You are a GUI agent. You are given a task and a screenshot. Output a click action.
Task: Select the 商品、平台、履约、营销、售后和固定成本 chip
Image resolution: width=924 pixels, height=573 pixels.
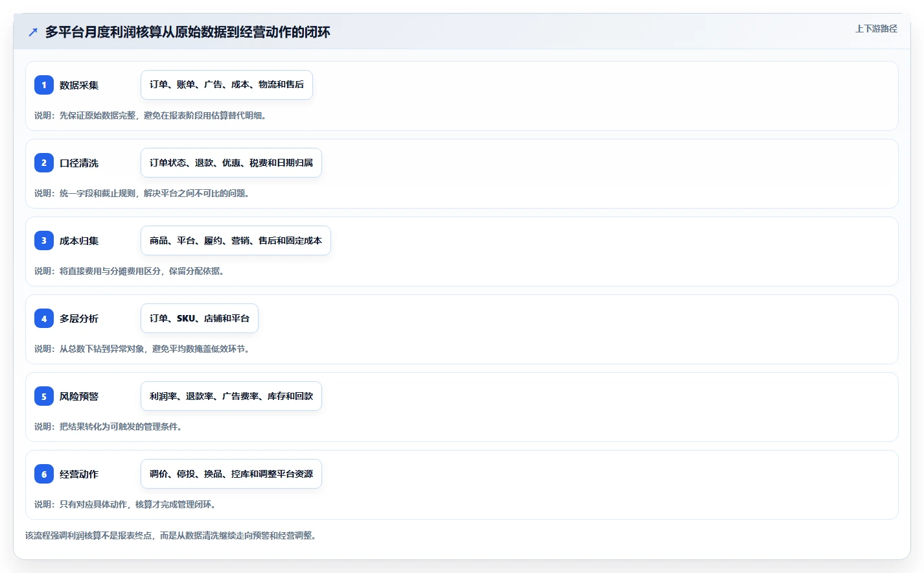click(236, 240)
